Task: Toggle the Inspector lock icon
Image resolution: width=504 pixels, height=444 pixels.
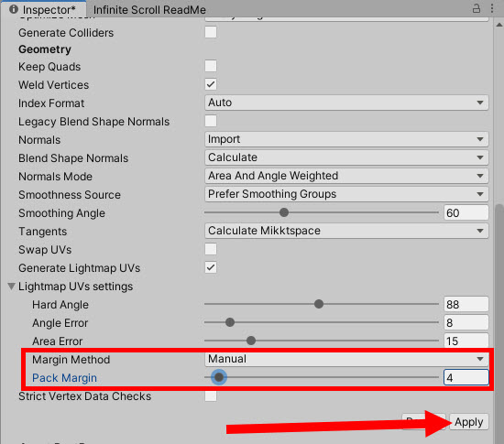Action: 477,8
